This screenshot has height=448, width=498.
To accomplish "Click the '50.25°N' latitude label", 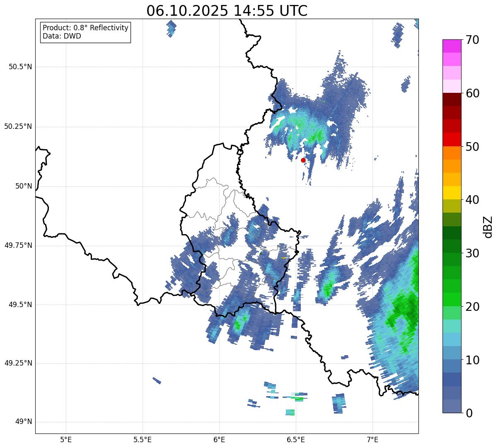I will [18, 126].
